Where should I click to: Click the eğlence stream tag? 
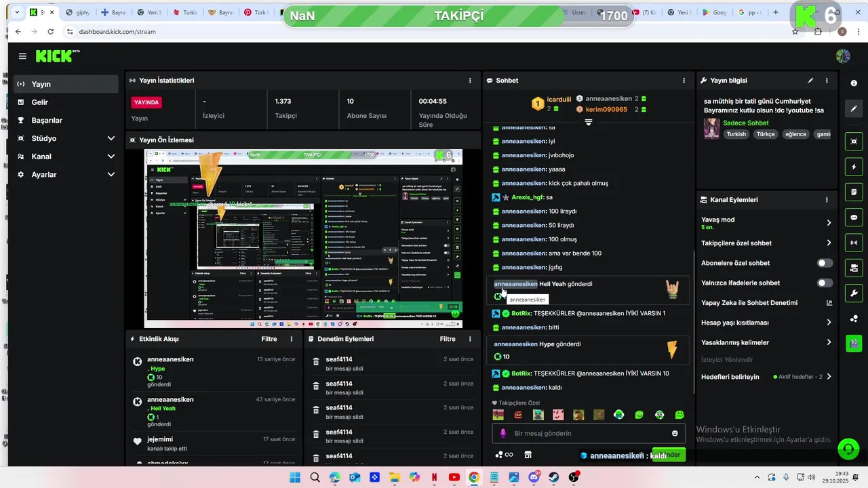click(x=796, y=134)
